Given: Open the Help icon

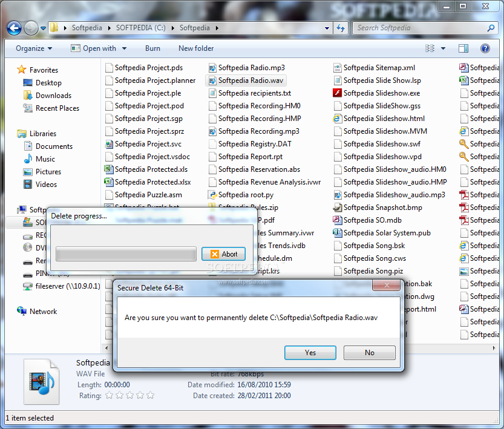Looking at the screenshot, I should (x=485, y=48).
